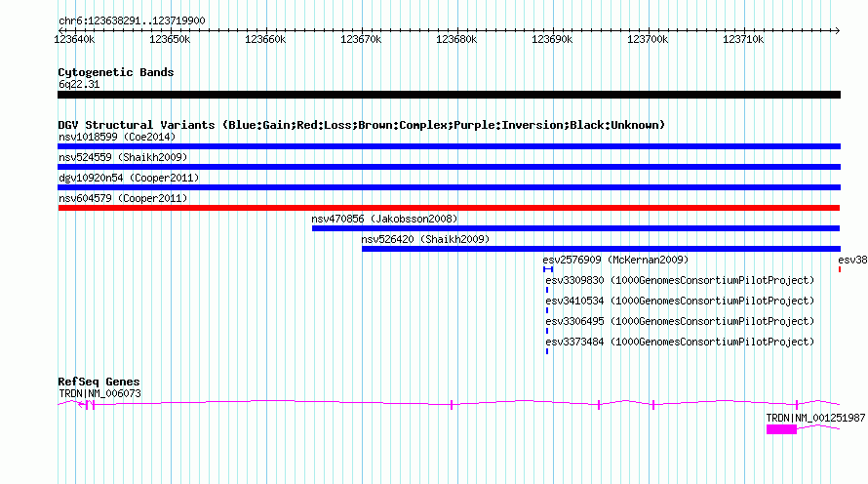
Task: Click the 123640k ruler tick label
Action: point(74,39)
